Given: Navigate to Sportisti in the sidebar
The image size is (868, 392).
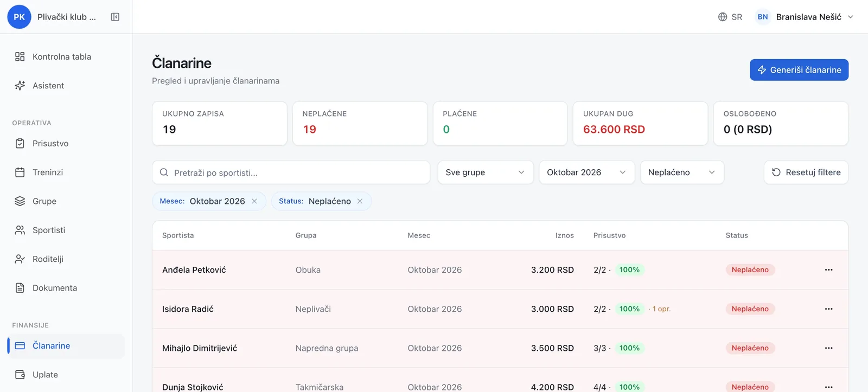Looking at the screenshot, I should (66, 230).
